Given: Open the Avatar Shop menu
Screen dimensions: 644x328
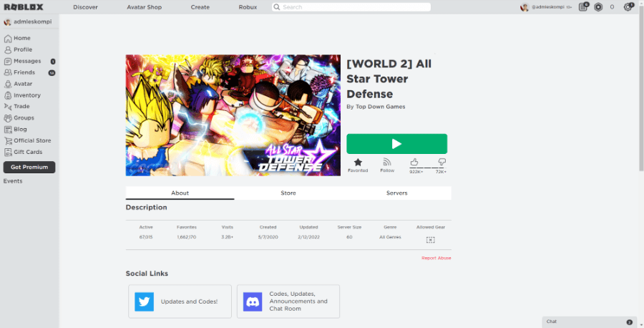Looking at the screenshot, I should click(x=144, y=7).
